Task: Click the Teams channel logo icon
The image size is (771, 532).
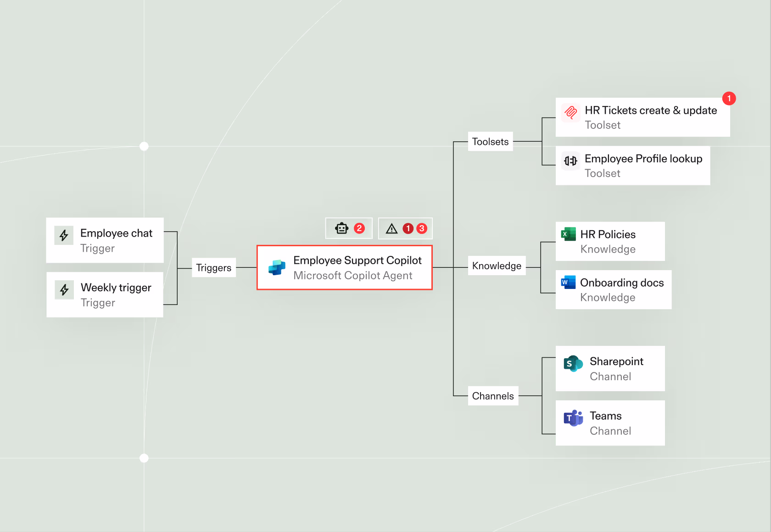Action: tap(573, 418)
